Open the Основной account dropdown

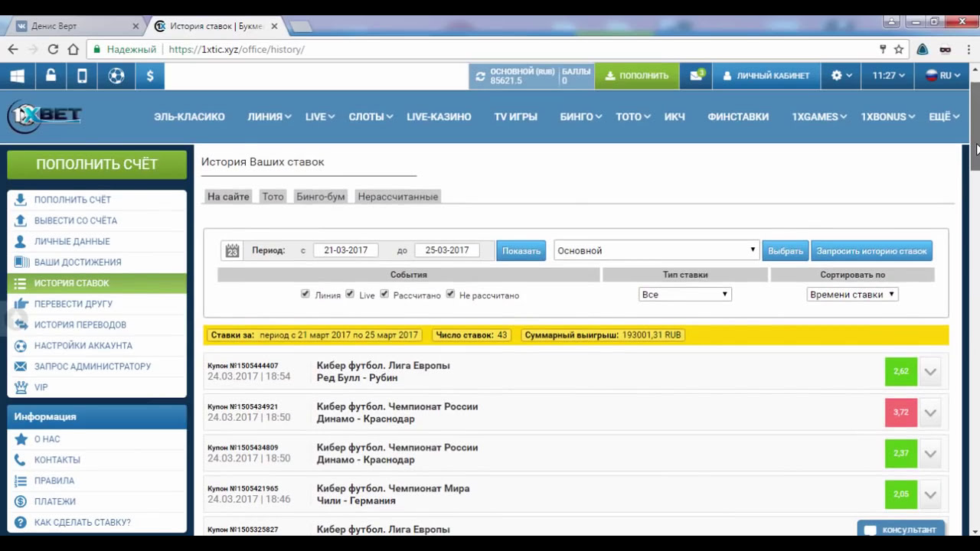pos(656,250)
